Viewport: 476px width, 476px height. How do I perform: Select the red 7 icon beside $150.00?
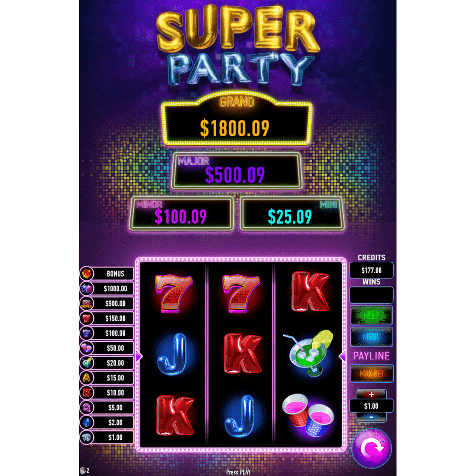click(87, 318)
